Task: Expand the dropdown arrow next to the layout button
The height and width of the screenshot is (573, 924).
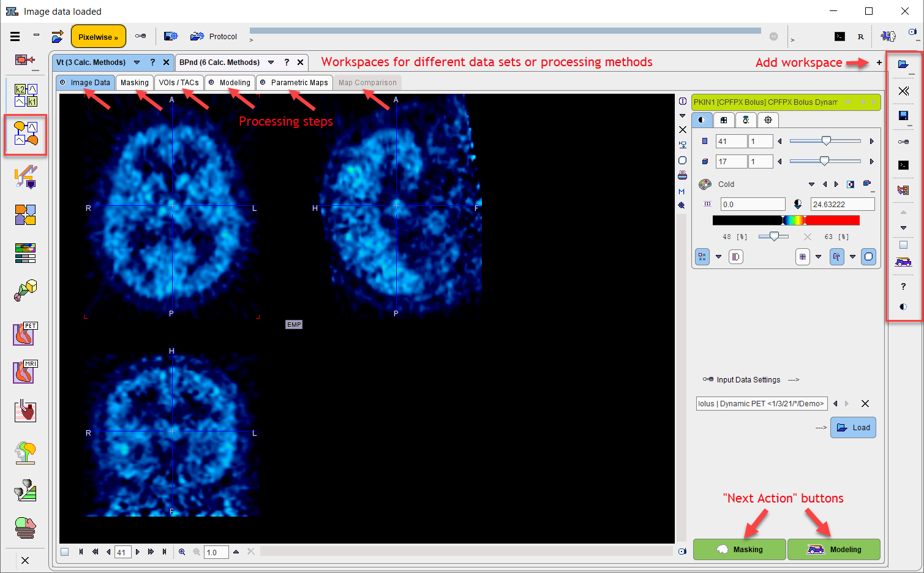Action: click(x=719, y=257)
